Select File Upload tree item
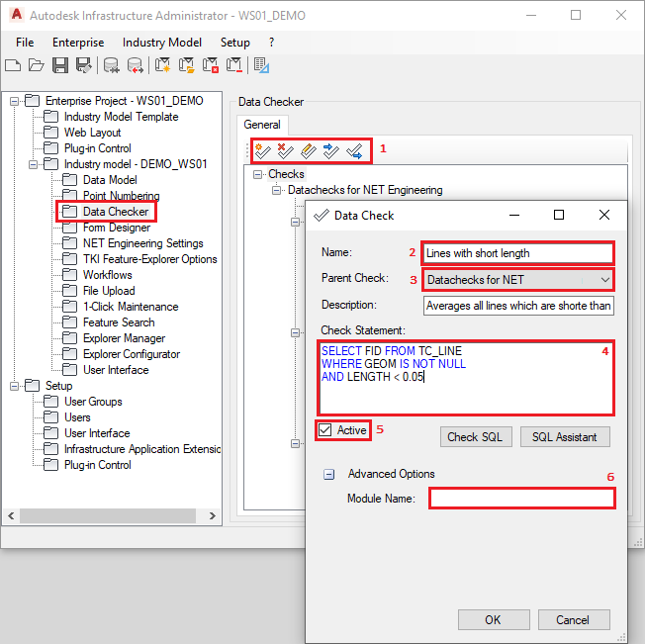The image size is (645, 644). tap(109, 291)
